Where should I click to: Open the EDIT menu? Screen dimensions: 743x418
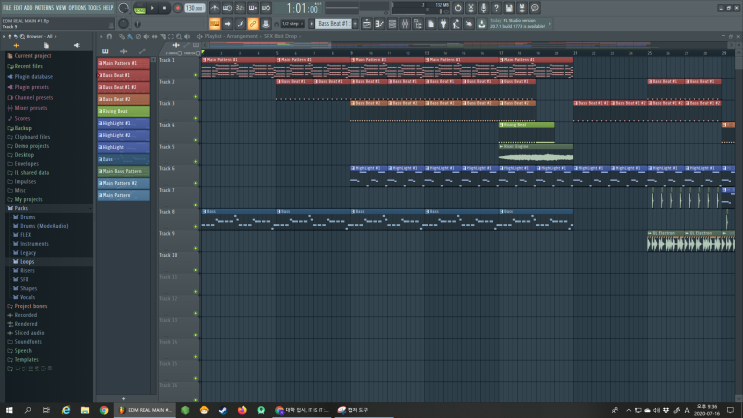click(18, 8)
